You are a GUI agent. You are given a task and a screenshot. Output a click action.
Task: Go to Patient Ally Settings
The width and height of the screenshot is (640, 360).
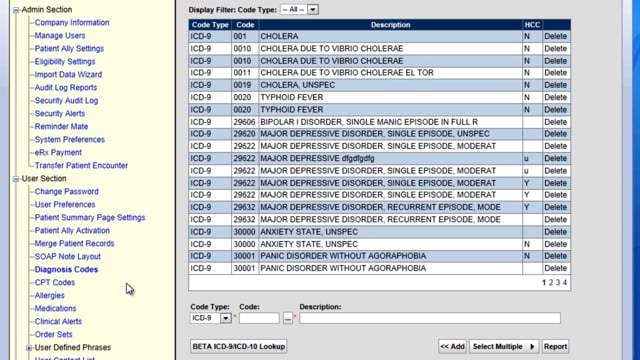pos(69,49)
